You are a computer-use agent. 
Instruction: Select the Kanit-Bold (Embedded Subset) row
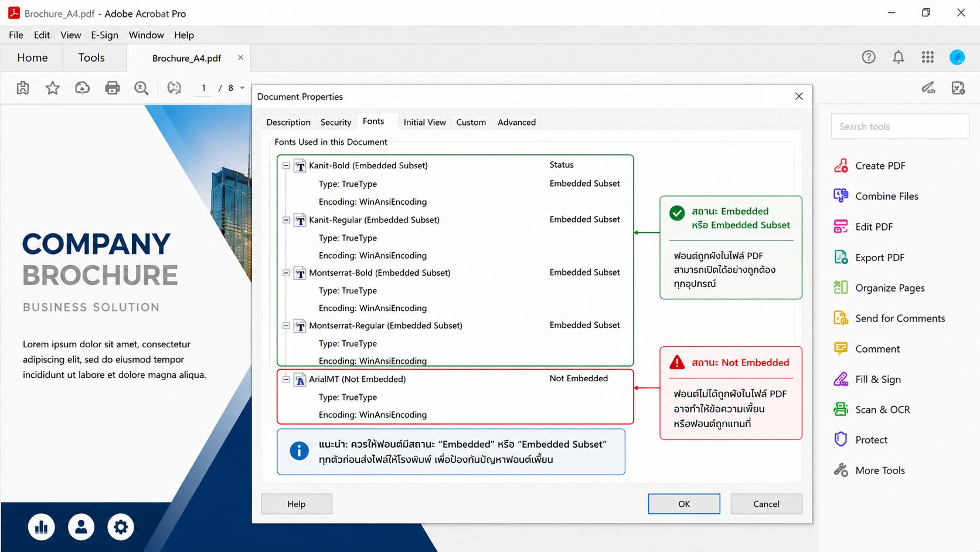[x=455, y=165]
